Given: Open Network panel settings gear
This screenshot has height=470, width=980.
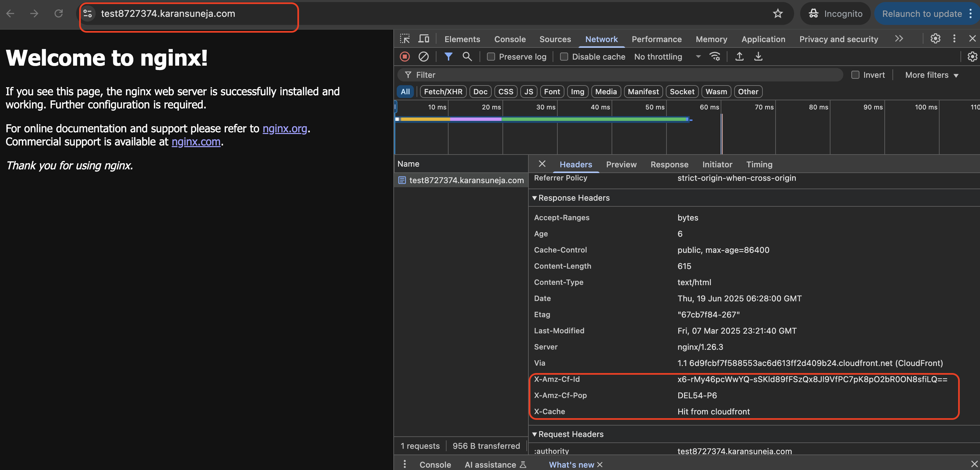Looking at the screenshot, I should coord(972,57).
